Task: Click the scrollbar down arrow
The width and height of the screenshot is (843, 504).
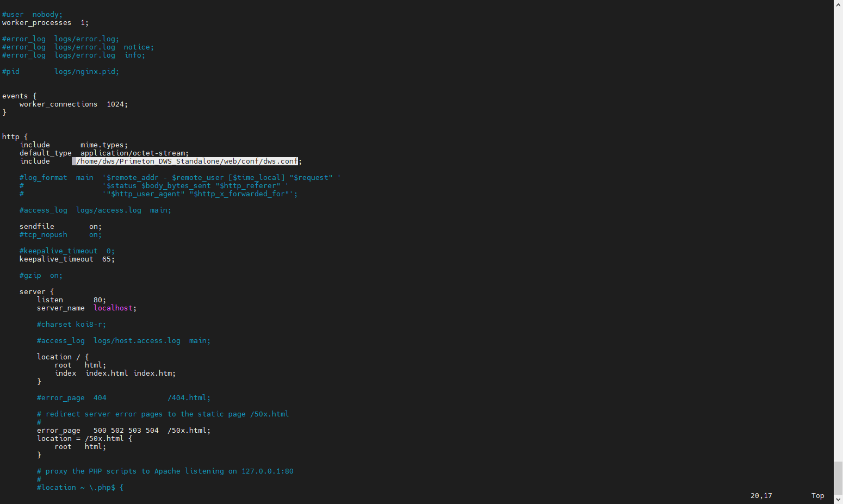Action: pos(838,499)
